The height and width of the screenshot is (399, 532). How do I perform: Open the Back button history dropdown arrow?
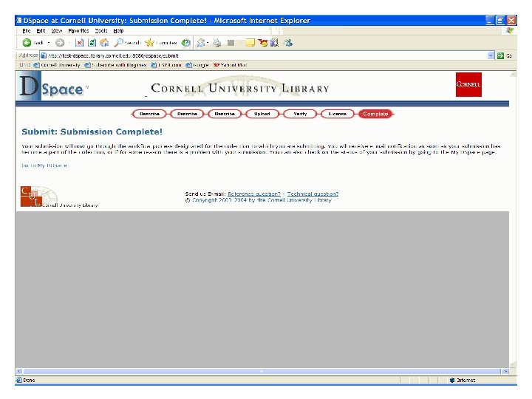(x=49, y=43)
